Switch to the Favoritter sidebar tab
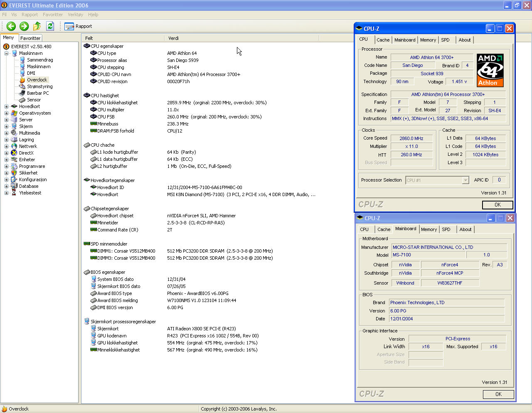Viewport: 532px width, 413px height. click(30, 38)
